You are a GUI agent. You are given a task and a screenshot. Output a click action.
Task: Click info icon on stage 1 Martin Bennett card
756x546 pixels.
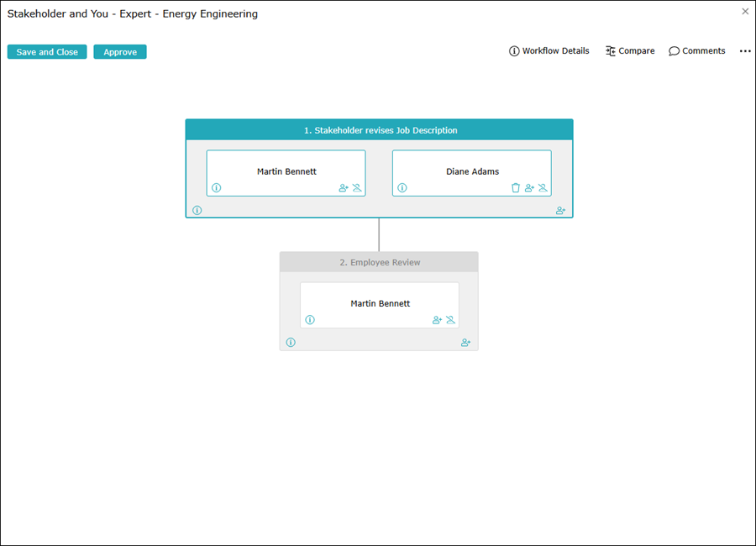tap(216, 188)
